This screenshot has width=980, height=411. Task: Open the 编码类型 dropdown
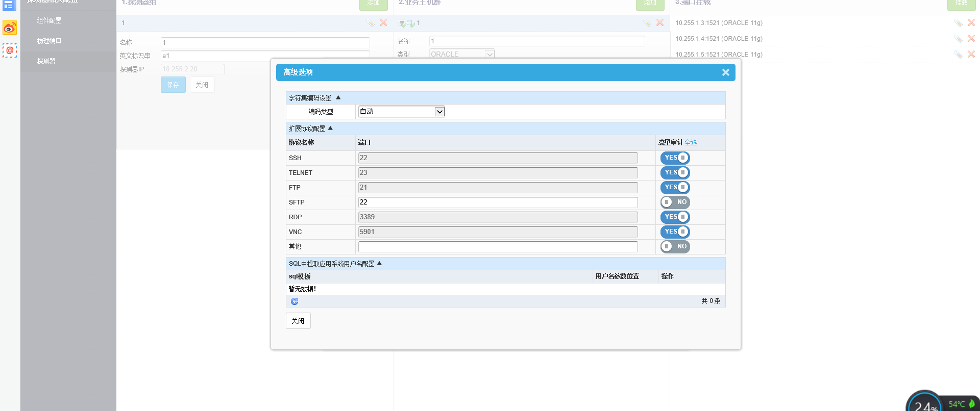click(401, 112)
